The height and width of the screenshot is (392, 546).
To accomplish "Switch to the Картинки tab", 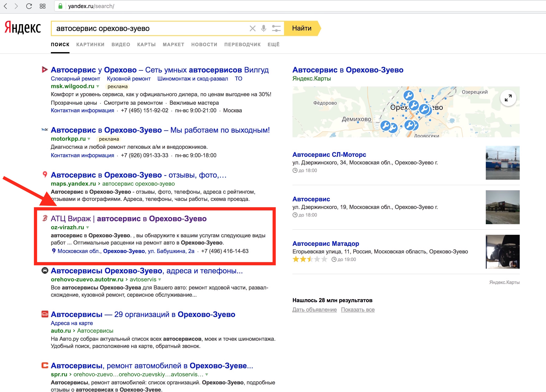I will pyautogui.click(x=90, y=44).
